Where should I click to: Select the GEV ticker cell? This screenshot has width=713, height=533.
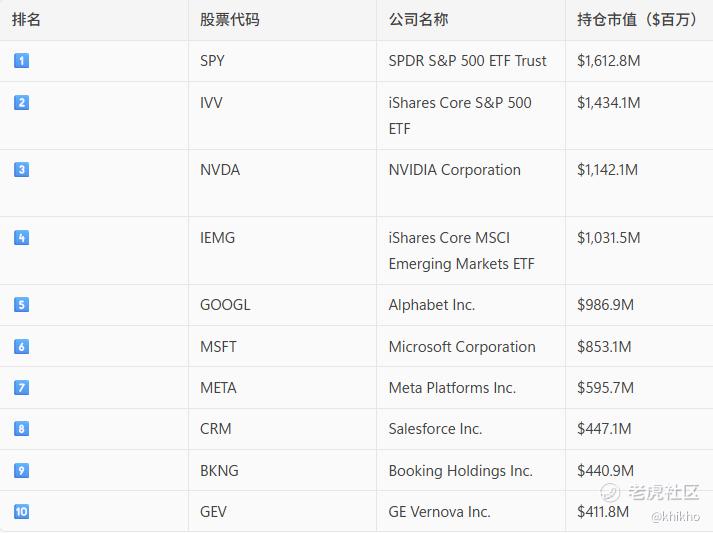tap(213, 512)
